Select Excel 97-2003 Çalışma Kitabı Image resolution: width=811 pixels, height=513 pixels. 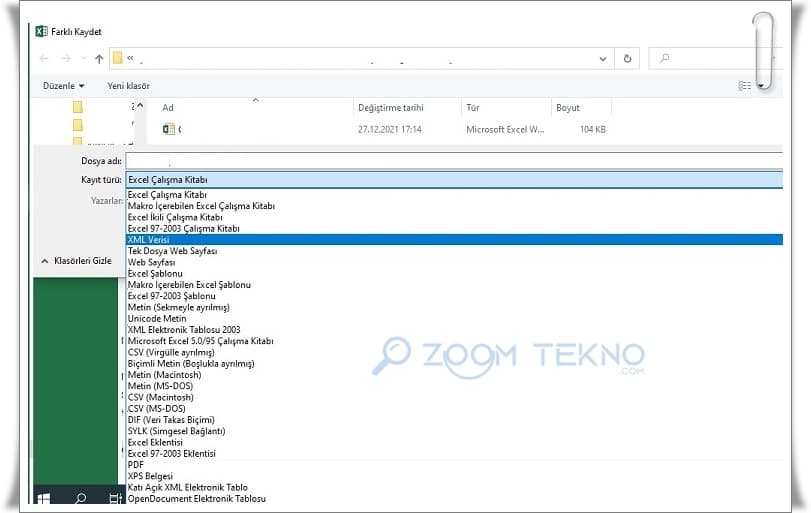454,229
